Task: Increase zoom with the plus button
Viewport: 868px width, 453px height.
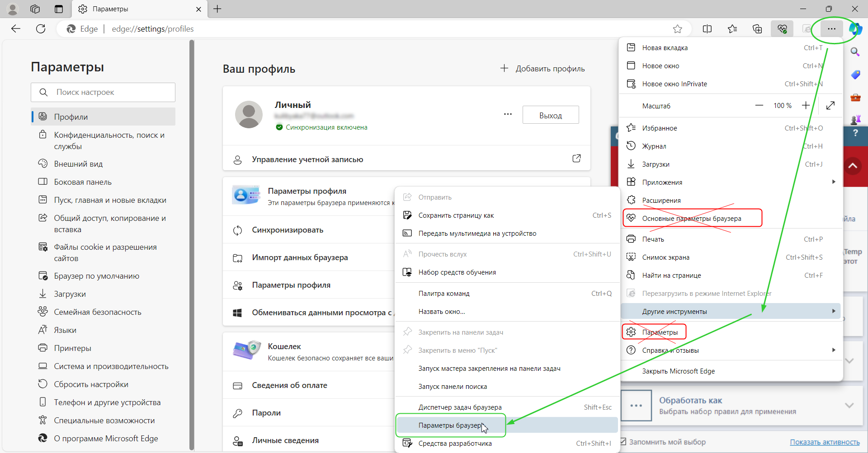Action: (x=806, y=106)
